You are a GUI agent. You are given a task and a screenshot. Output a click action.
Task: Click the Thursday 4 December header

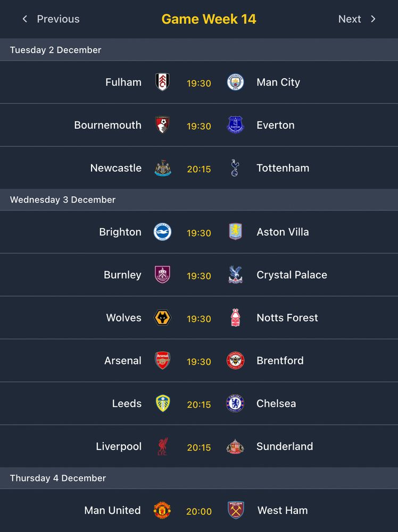click(x=58, y=478)
